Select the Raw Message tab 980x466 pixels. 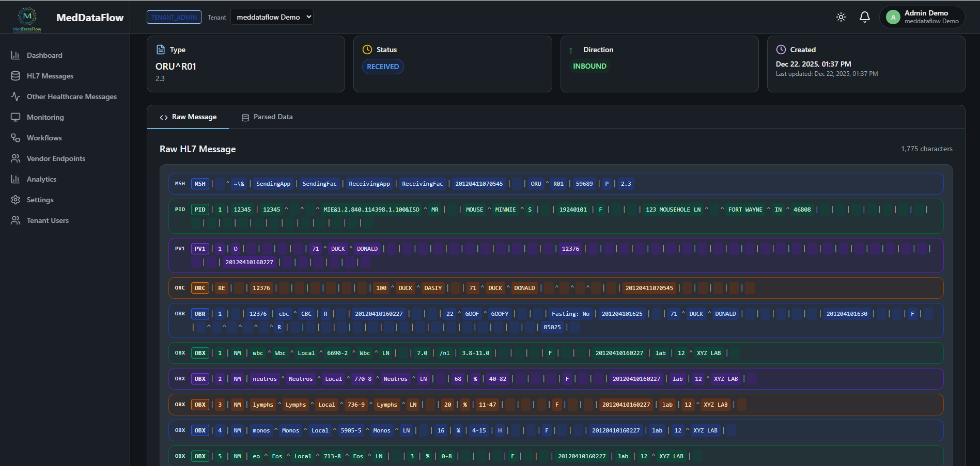194,117
